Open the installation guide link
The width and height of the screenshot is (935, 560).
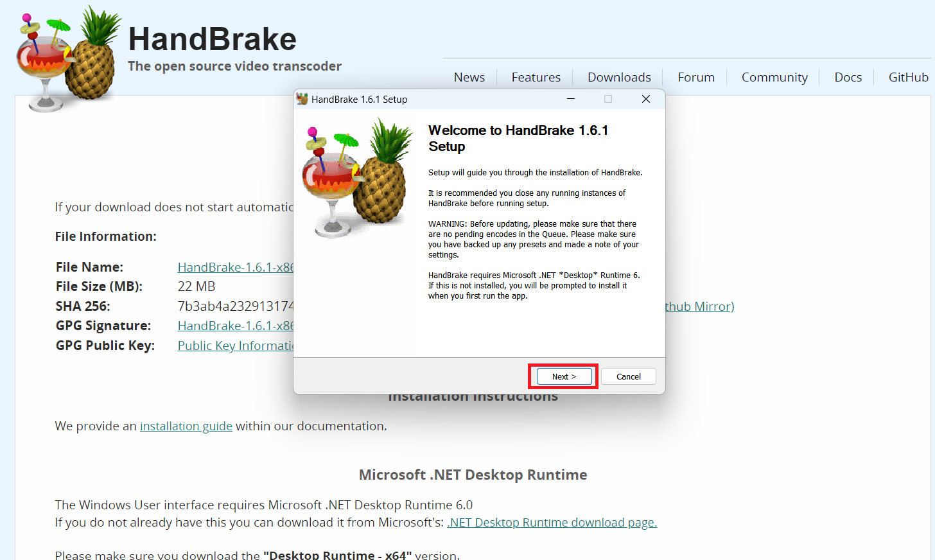point(186,426)
